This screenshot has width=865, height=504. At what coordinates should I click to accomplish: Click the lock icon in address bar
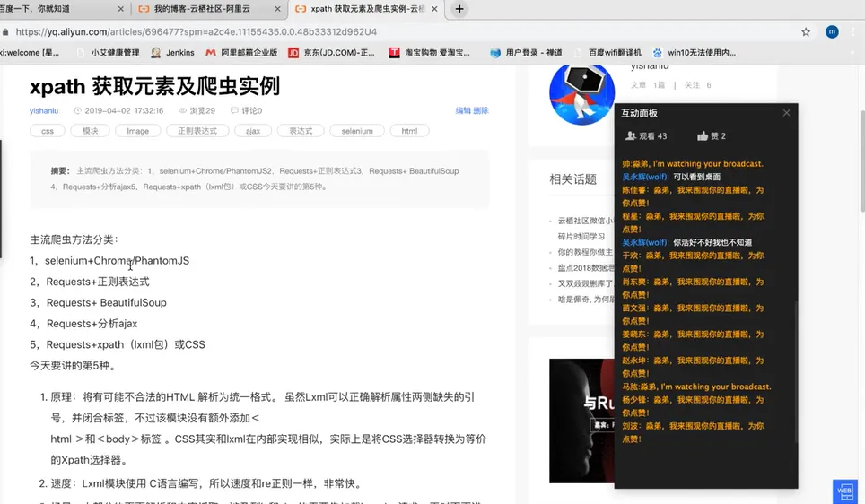(5, 32)
